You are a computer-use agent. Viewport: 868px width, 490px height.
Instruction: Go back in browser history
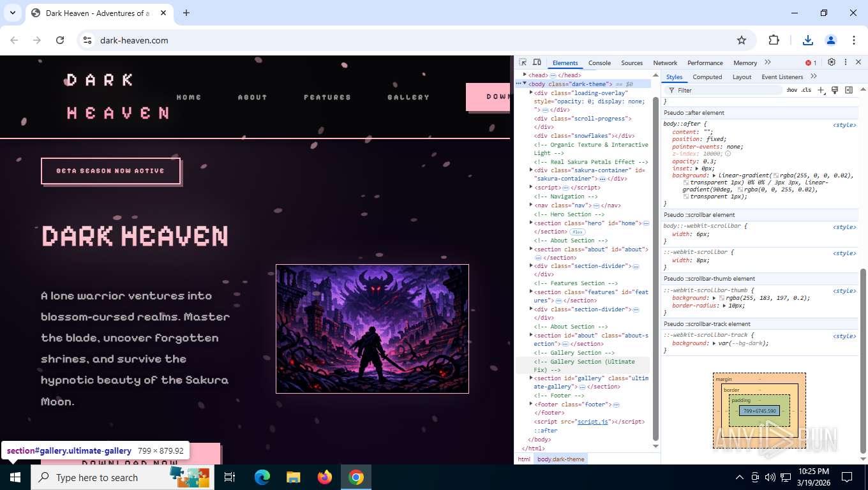pos(14,40)
